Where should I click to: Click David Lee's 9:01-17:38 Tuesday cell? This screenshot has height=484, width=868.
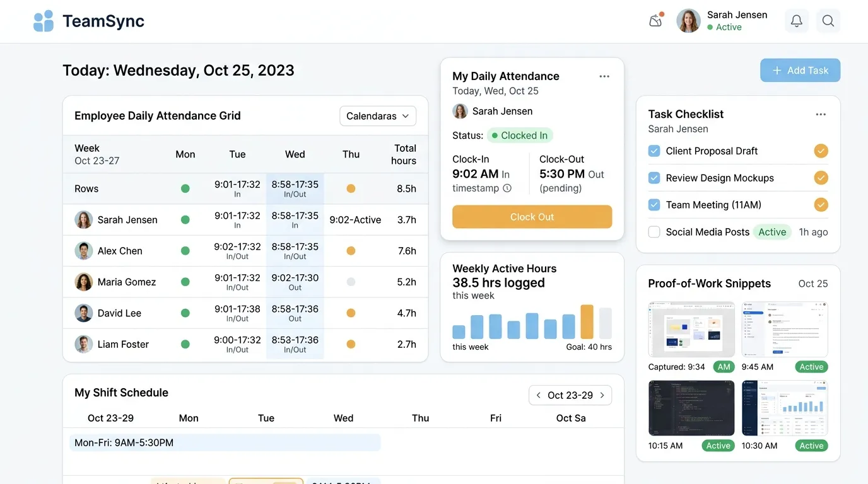(x=237, y=313)
